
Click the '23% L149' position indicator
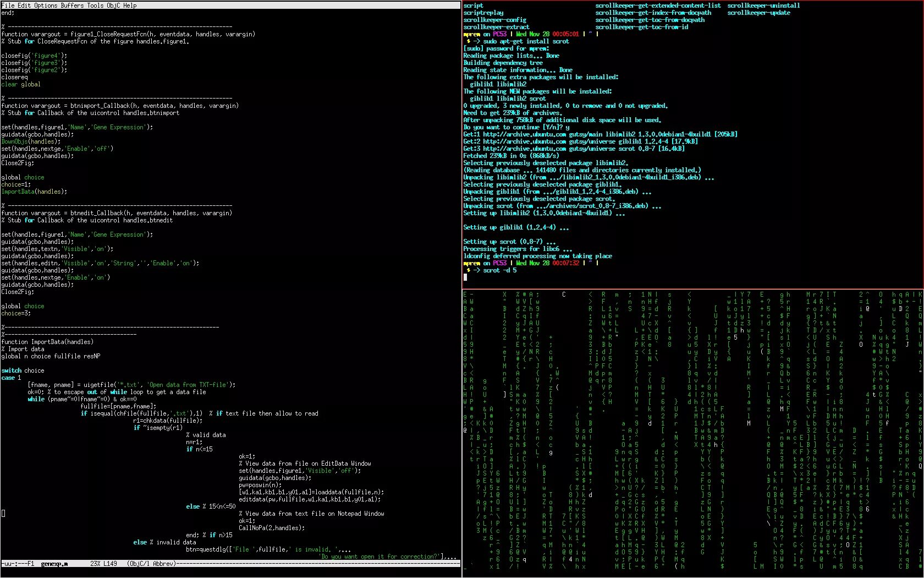click(x=104, y=564)
